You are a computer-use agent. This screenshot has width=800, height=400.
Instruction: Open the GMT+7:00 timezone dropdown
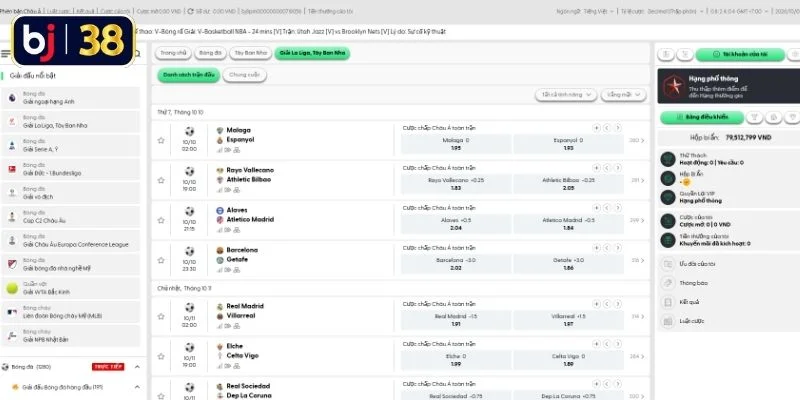click(x=740, y=11)
